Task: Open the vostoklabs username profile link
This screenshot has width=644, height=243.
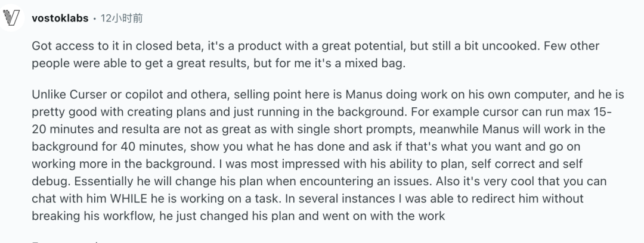Action: [60, 18]
